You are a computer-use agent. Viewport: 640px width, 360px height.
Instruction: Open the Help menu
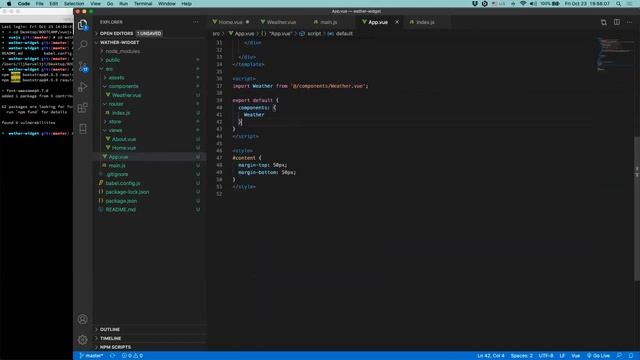(x=187, y=4)
